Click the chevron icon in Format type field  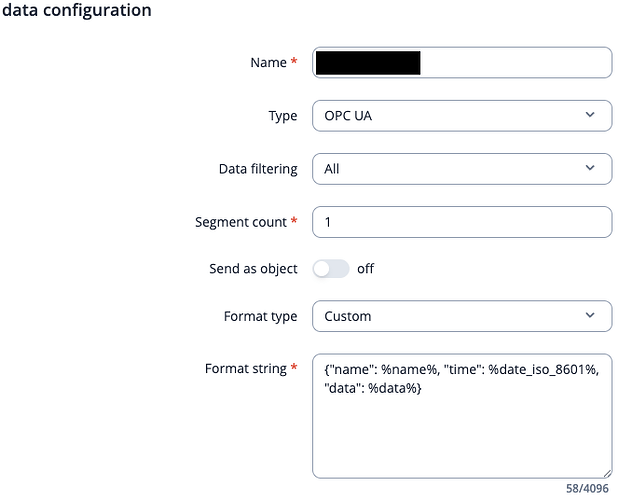coord(590,315)
